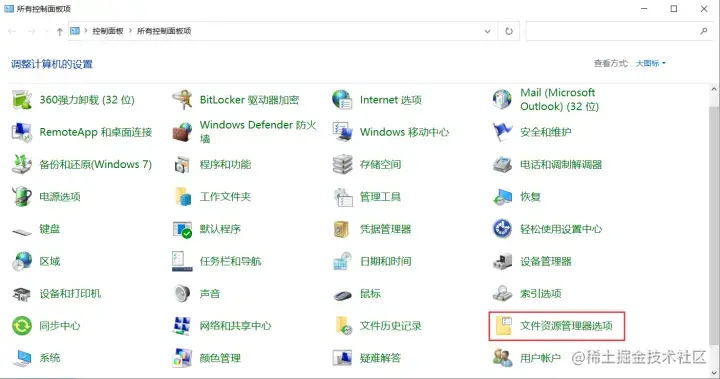This screenshot has width=720, height=379.
Task: Open the 鼠标 mouse icon
Action: point(342,295)
